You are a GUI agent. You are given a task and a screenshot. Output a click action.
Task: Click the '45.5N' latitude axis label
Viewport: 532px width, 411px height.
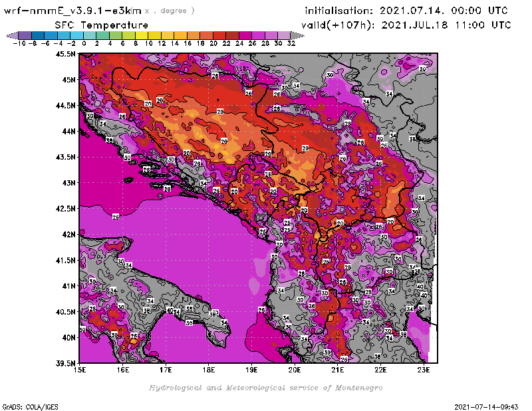(65, 54)
